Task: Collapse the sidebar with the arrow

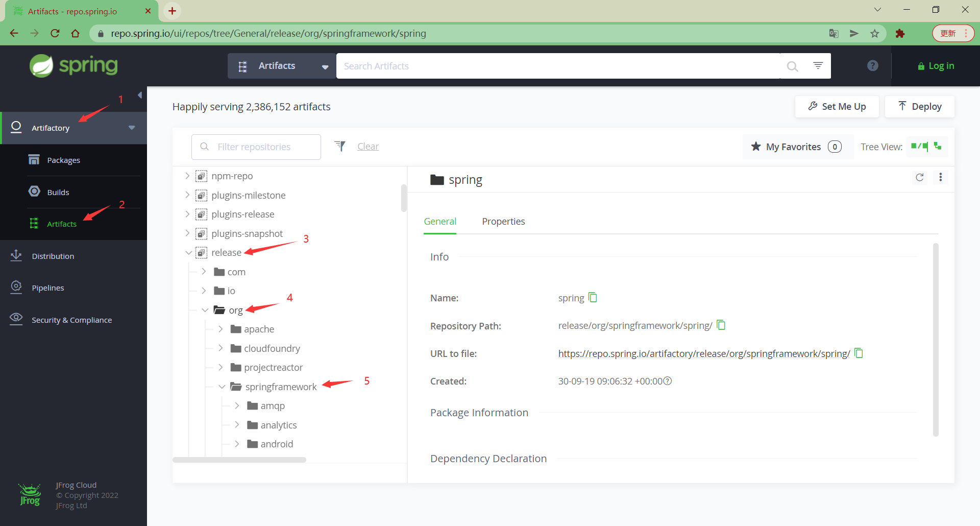Action: point(140,95)
